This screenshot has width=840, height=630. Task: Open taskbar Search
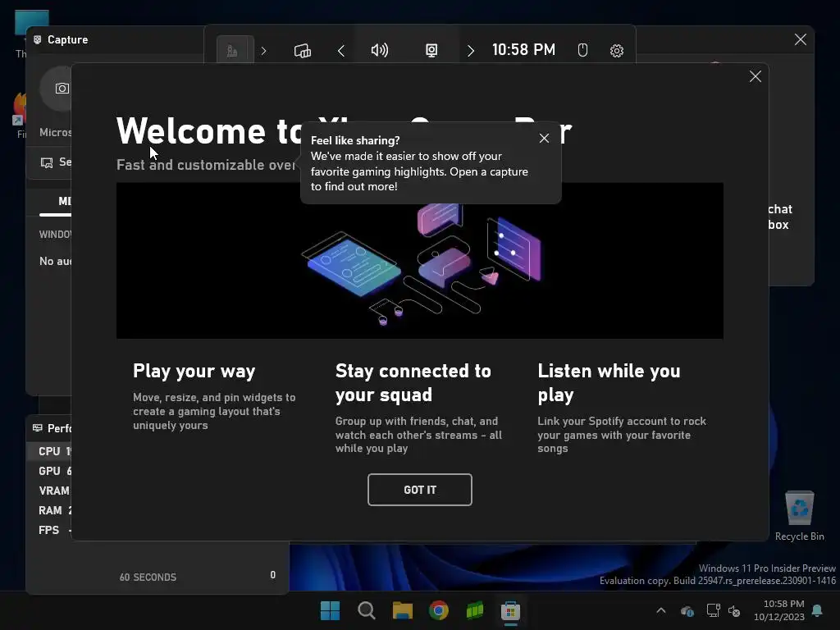pyautogui.click(x=367, y=610)
